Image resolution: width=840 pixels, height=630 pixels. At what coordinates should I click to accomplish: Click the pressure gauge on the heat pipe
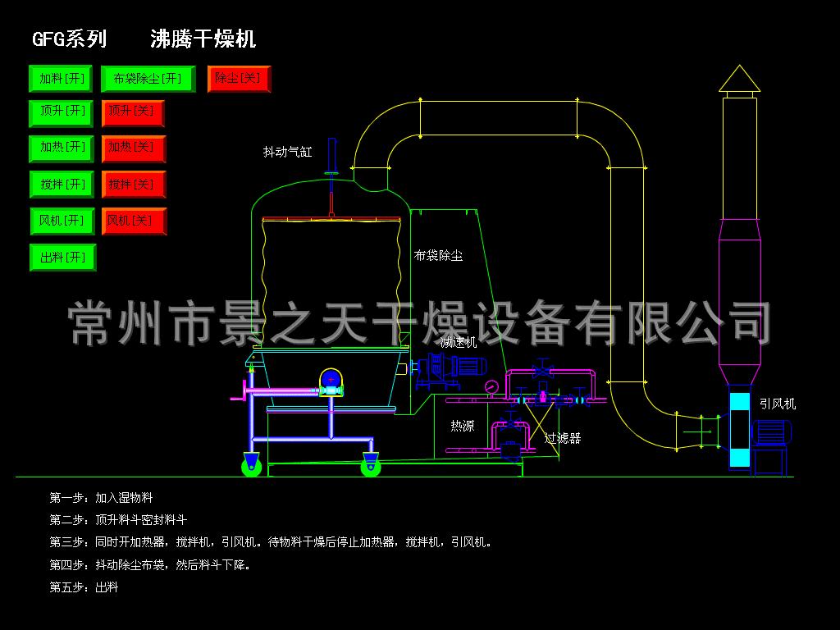tap(491, 387)
